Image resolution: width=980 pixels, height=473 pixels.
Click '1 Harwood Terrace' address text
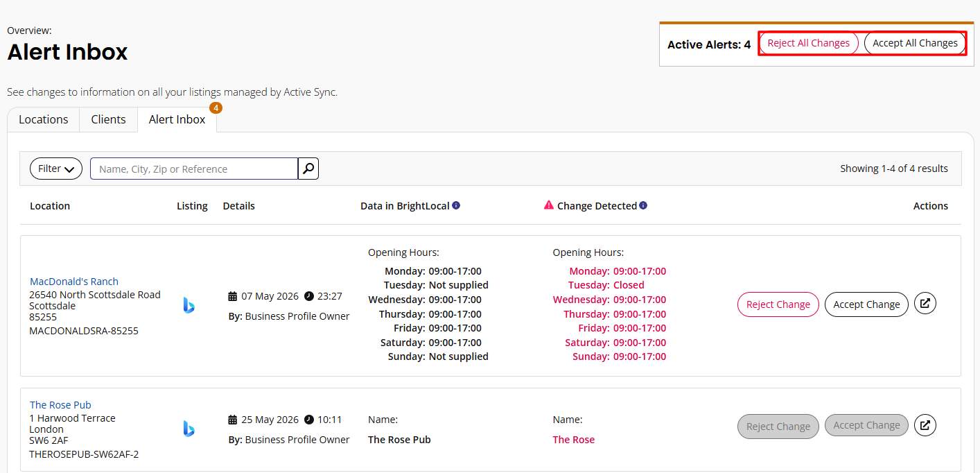click(73, 418)
